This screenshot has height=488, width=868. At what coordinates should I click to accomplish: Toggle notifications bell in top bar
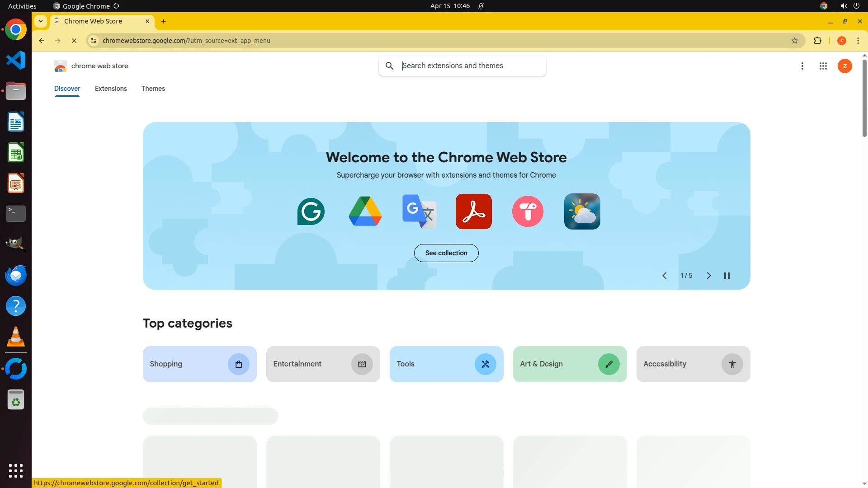tap(481, 6)
